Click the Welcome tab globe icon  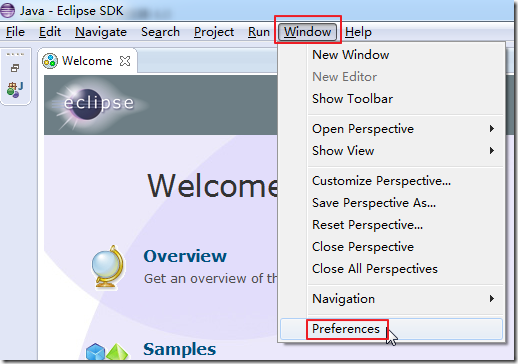tap(50, 61)
